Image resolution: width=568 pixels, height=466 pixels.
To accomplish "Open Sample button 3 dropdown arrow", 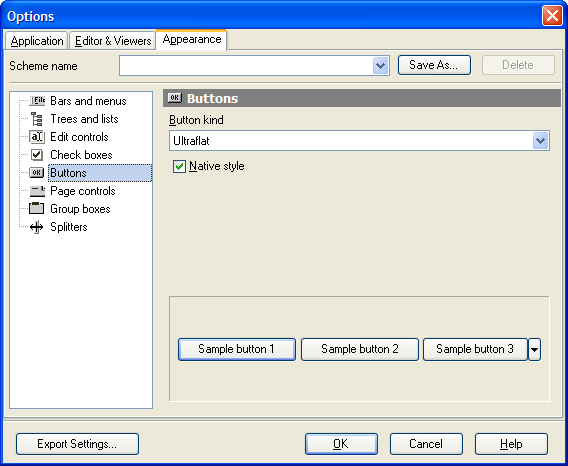I will (x=535, y=349).
